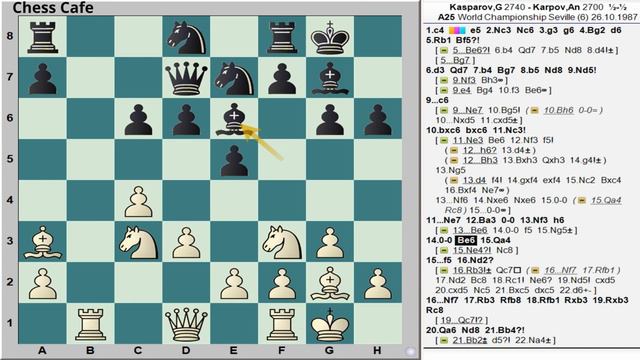Click the A25 World Championship Seville line
Screen dimensions: 640x360
[x=537, y=17]
